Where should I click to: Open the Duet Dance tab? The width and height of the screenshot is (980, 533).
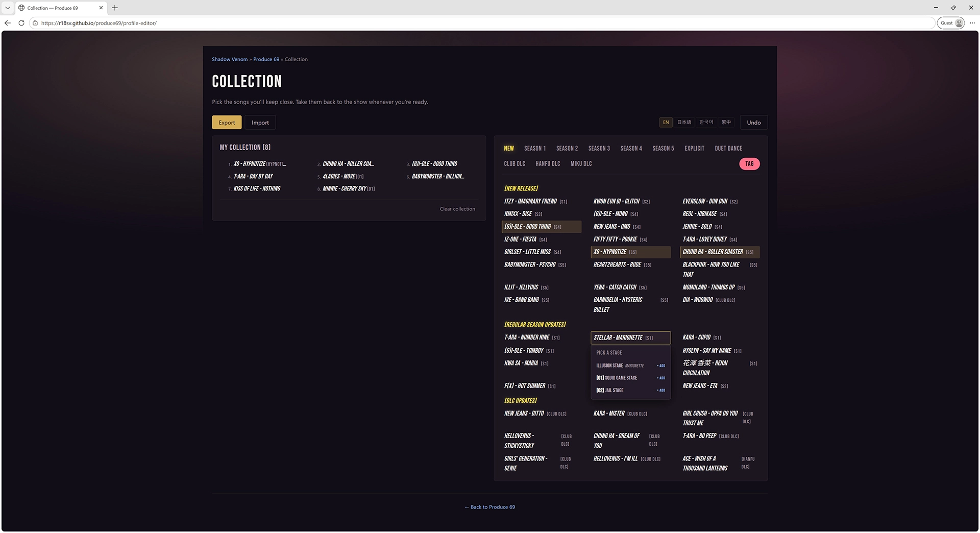coord(728,149)
